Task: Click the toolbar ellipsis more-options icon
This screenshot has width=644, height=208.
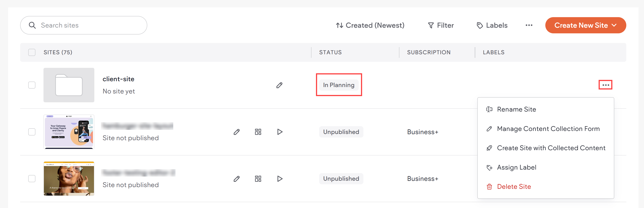Action: 529,25
